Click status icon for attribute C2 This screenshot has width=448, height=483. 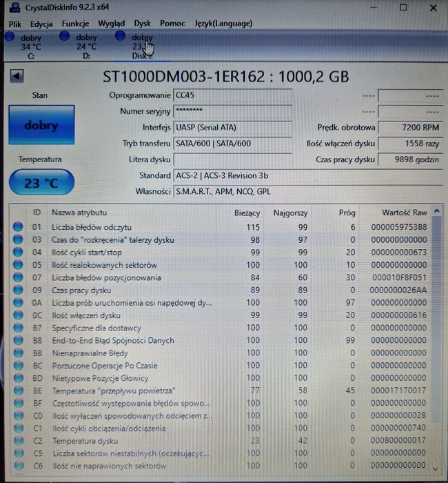point(19,441)
